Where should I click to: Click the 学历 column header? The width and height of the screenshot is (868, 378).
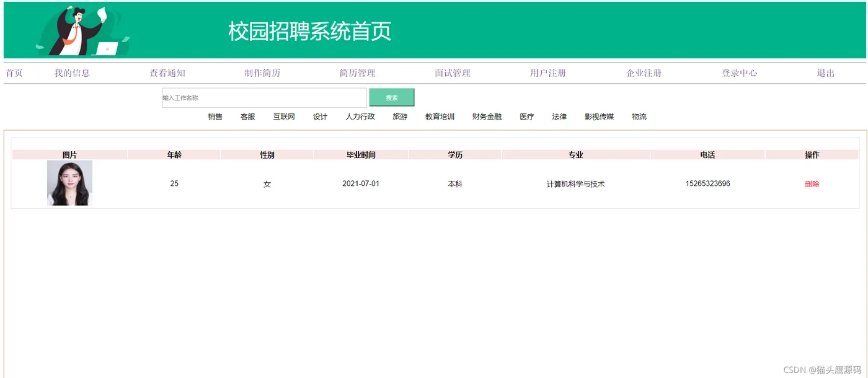click(455, 155)
